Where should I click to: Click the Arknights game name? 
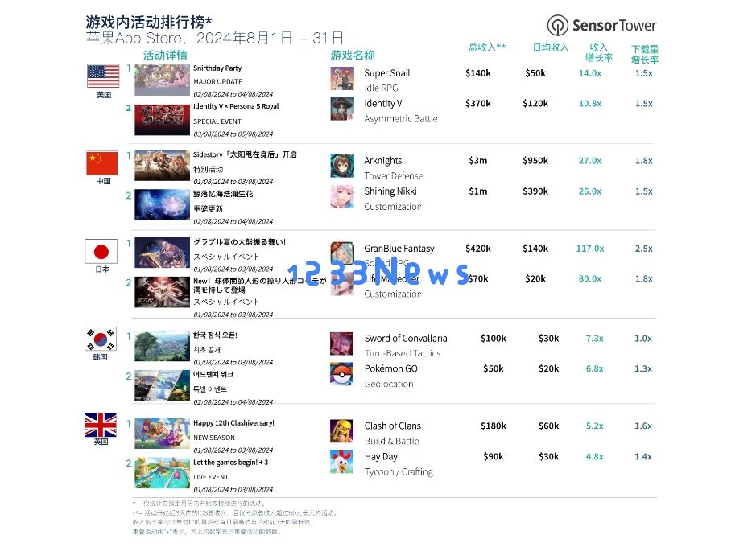point(382,160)
